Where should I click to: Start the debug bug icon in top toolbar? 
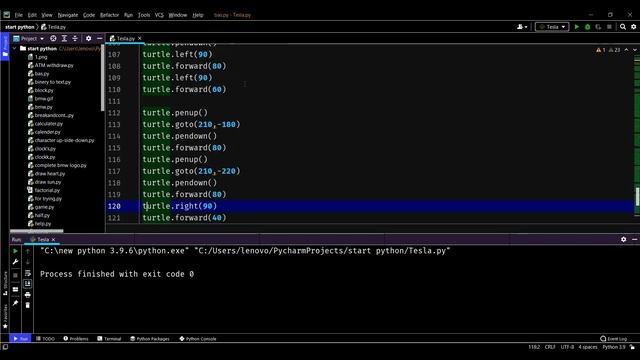(x=587, y=27)
